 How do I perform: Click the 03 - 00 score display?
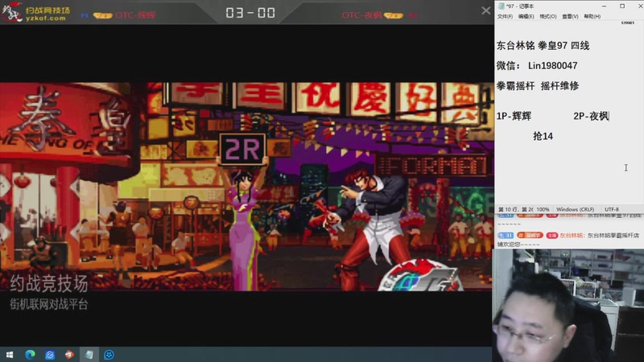250,13
